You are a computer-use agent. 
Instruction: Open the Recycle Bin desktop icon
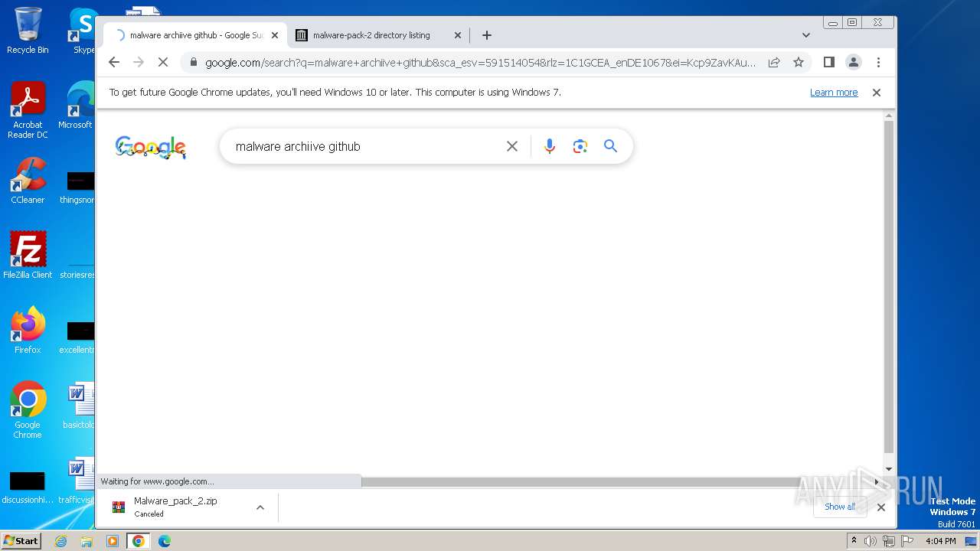point(28,31)
